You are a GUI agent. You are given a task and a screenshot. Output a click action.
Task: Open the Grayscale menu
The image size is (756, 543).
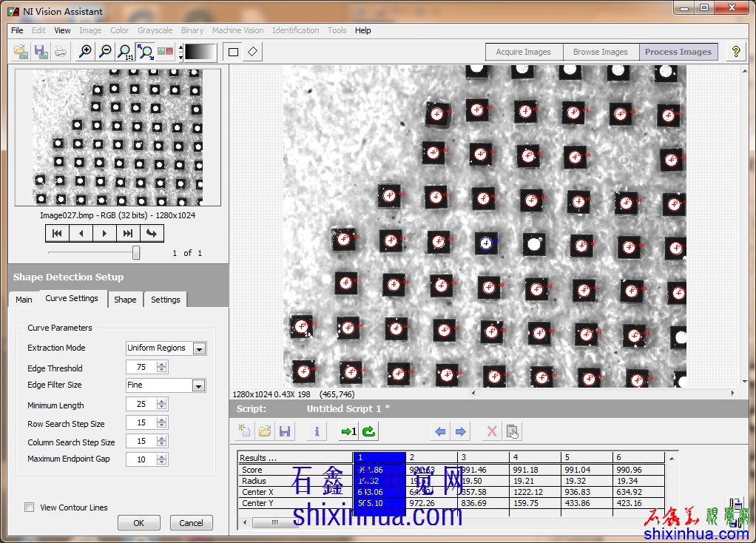point(155,30)
